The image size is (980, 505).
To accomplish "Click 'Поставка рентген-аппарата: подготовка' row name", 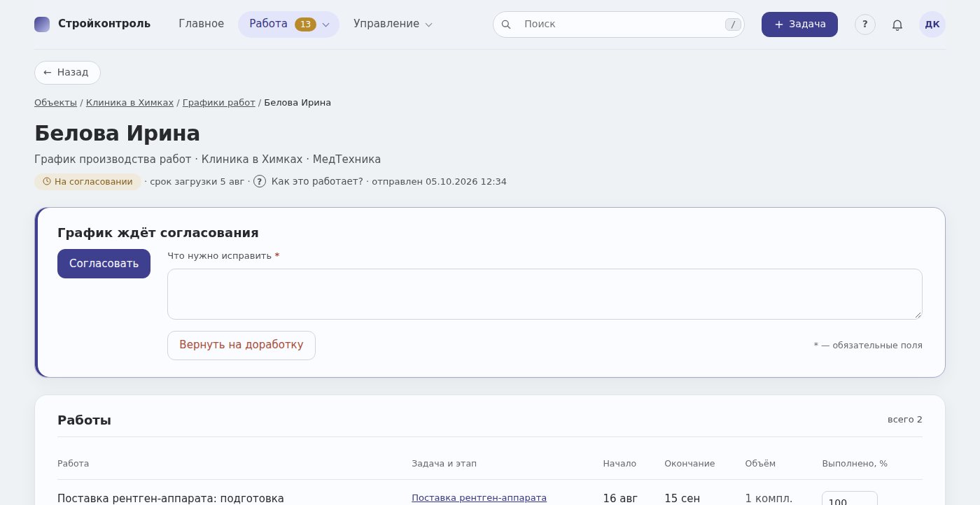I will point(171,499).
